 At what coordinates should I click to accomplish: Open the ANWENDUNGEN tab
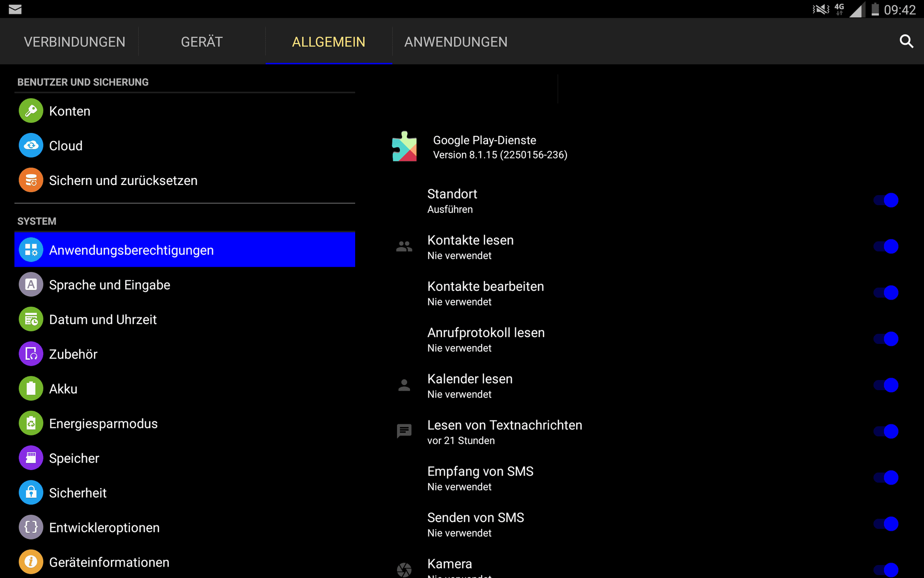pos(456,42)
